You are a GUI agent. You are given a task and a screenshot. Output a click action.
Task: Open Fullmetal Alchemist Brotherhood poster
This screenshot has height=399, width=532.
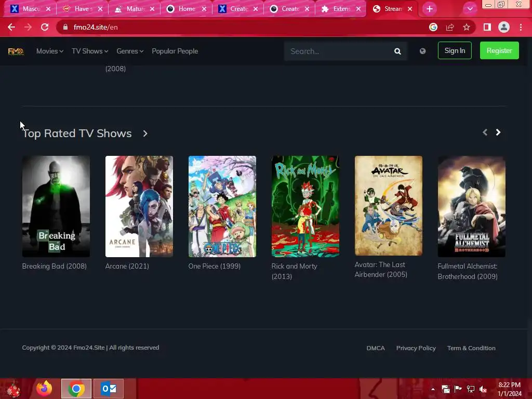point(472,206)
